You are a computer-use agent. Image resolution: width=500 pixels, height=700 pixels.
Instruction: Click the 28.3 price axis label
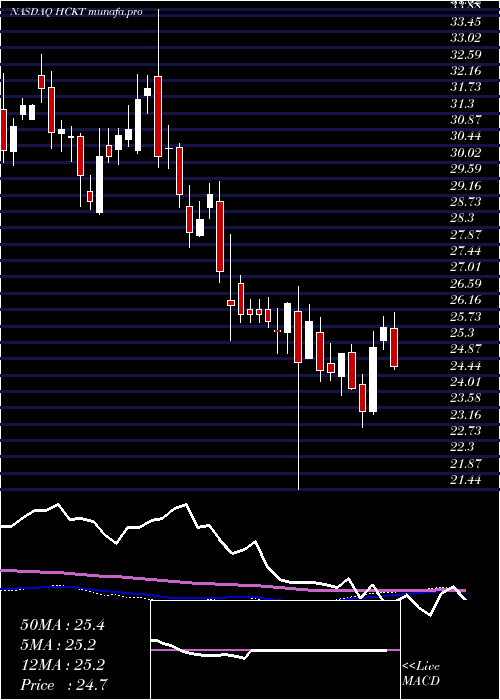[462, 218]
